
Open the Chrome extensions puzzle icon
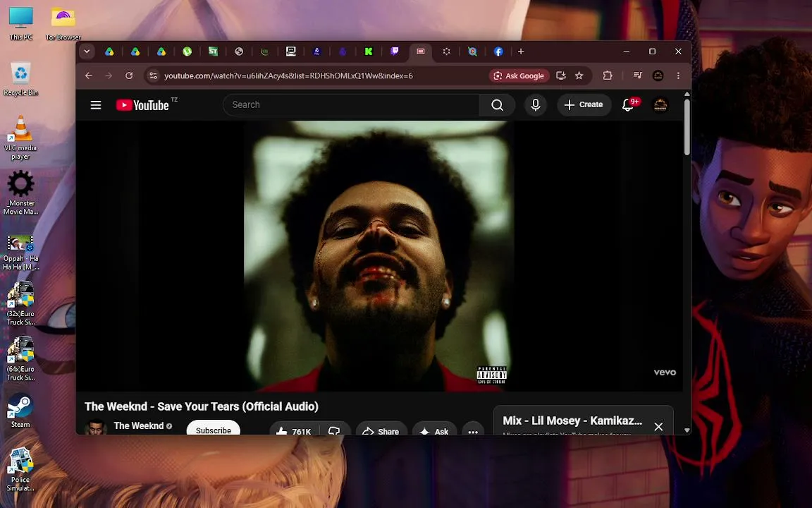[x=608, y=75]
